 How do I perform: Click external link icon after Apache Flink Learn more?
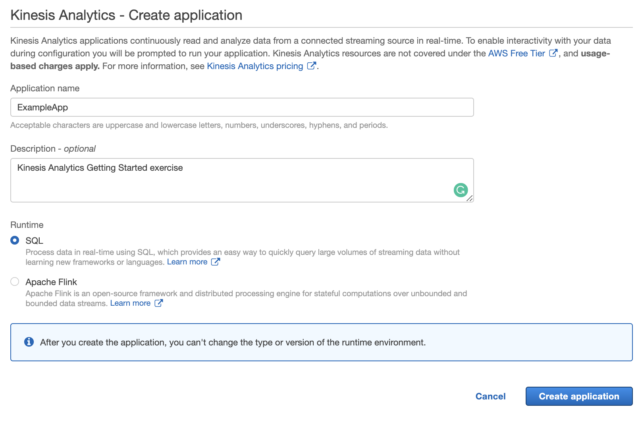coord(158,303)
